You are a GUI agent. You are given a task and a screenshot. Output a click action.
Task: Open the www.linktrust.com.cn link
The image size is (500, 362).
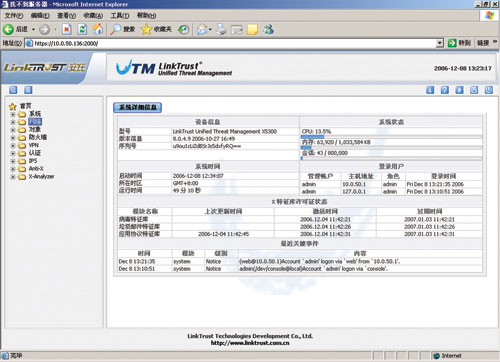pyautogui.click(x=250, y=343)
